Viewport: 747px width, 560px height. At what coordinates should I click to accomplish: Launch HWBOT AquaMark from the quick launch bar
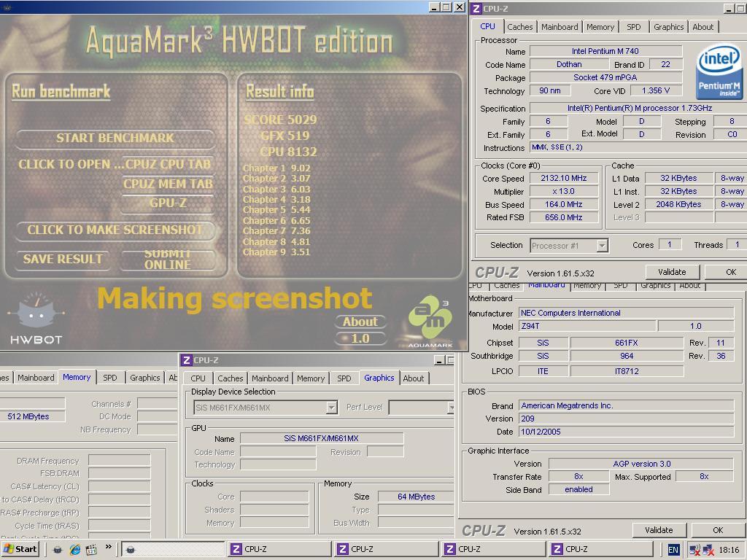click(57, 550)
